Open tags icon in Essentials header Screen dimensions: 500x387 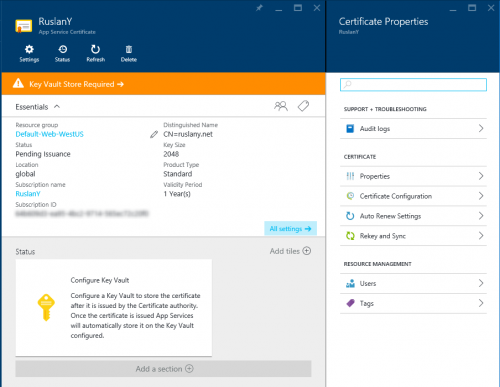tap(303, 106)
